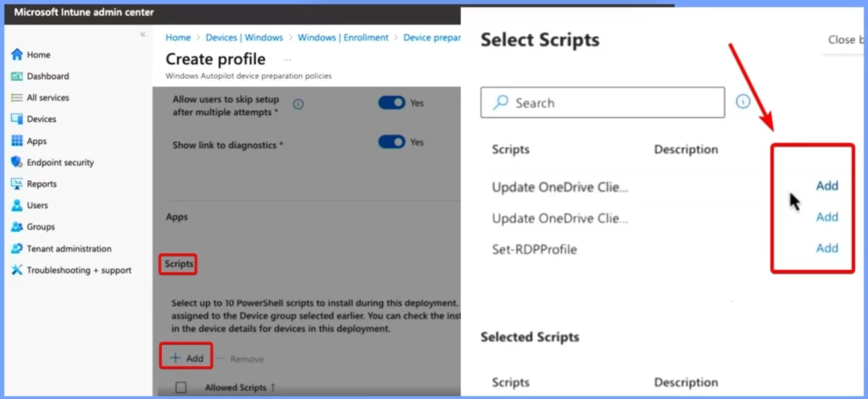The width and height of the screenshot is (868, 399).
Task: Close the Select Scripts pane
Action: tap(845, 40)
